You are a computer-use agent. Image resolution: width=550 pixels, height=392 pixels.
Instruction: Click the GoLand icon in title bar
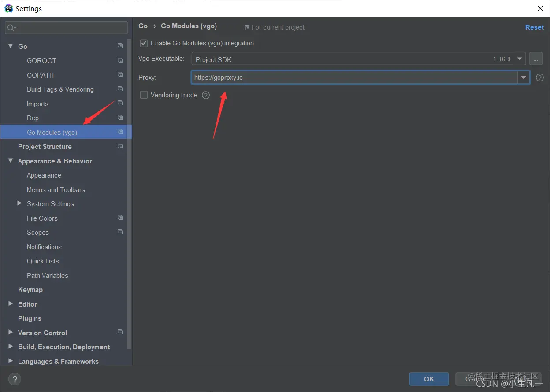8,8
